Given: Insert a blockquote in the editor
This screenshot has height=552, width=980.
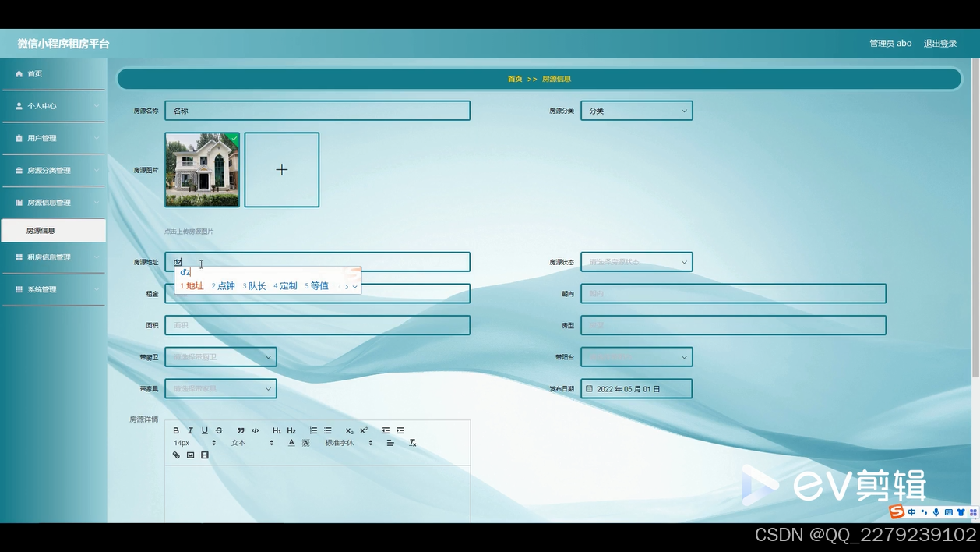Looking at the screenshot, I should (241, 430).
